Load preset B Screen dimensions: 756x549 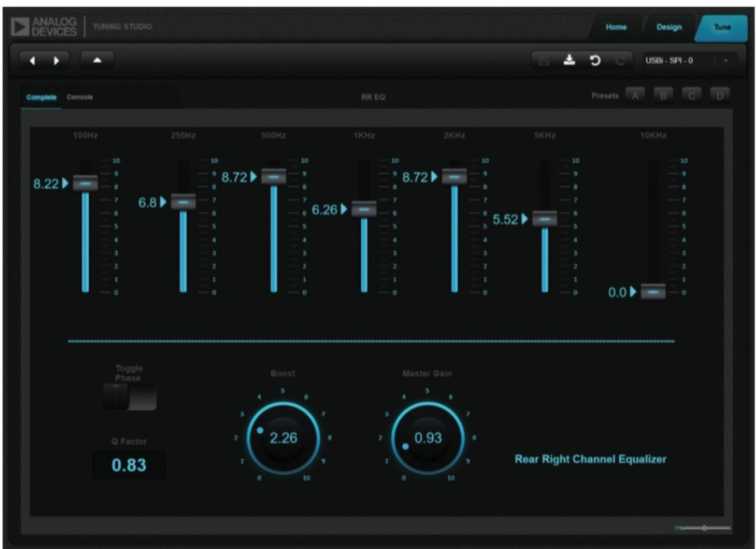(x=664, y=96)
